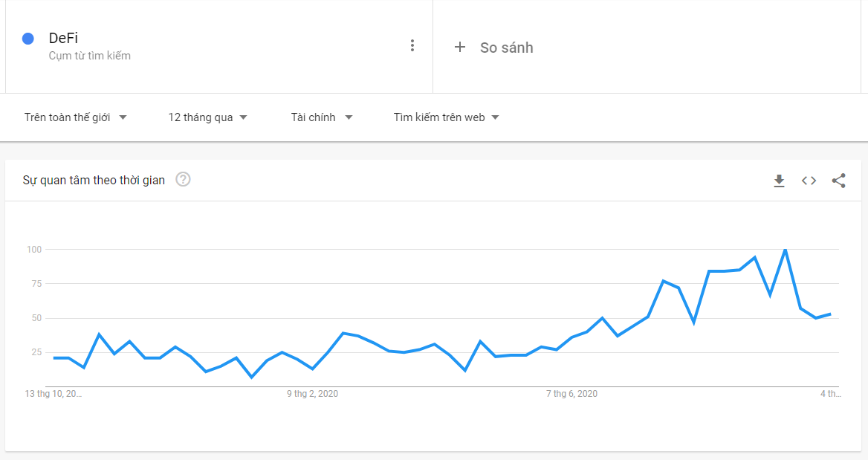Open the 12 tháng qua time range dropdown
Screen dimensions: 868x460
207,117
